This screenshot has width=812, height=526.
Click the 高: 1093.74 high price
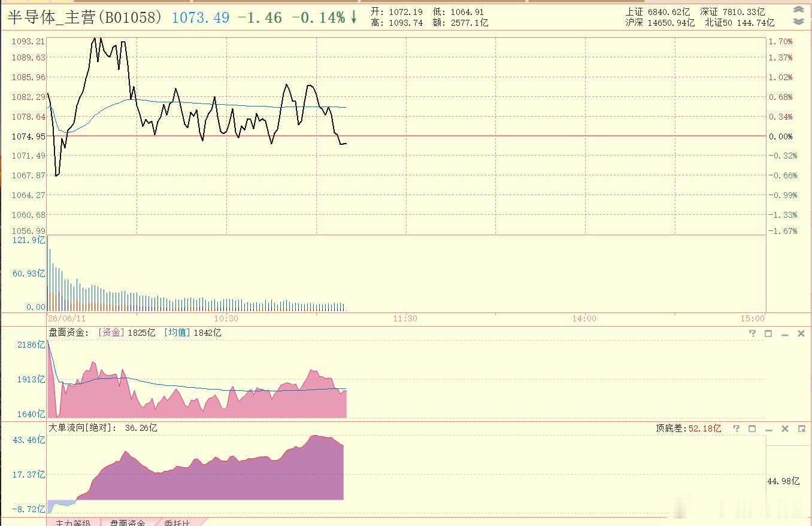pyautogui.click(x=396, y=23)
